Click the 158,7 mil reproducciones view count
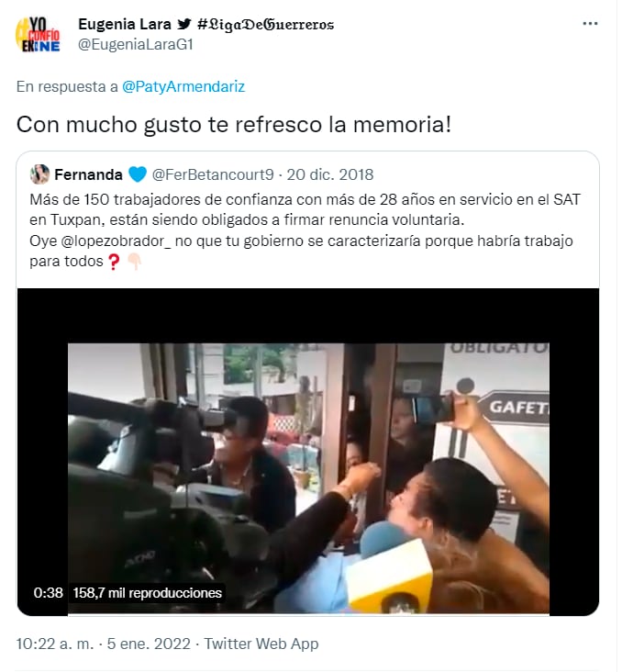This screenshot has width=622, height=672. click(x=147, y=593)
